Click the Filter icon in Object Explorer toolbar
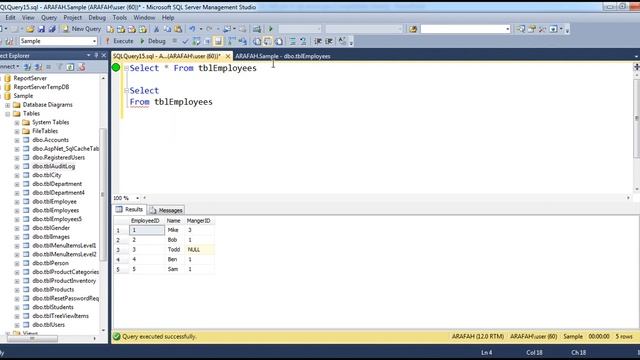This screenshot has height=360, width=640. coord(60,67)
